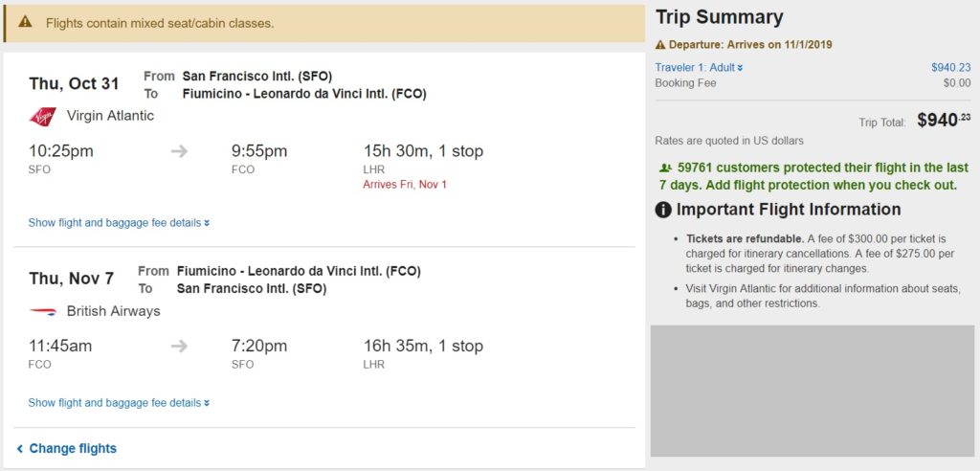The height and width of the screenshot is (471, 980).
Task: Click the Thu, Nov 7 return date
Action: pos(71,279)
